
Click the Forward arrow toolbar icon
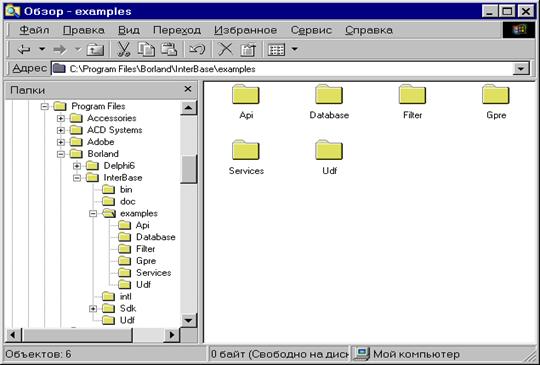[x=60, y=50]
